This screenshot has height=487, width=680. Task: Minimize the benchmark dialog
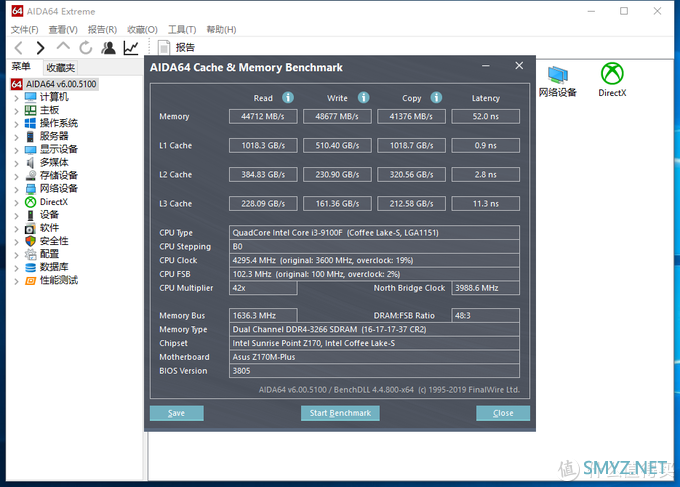point(486,66)
